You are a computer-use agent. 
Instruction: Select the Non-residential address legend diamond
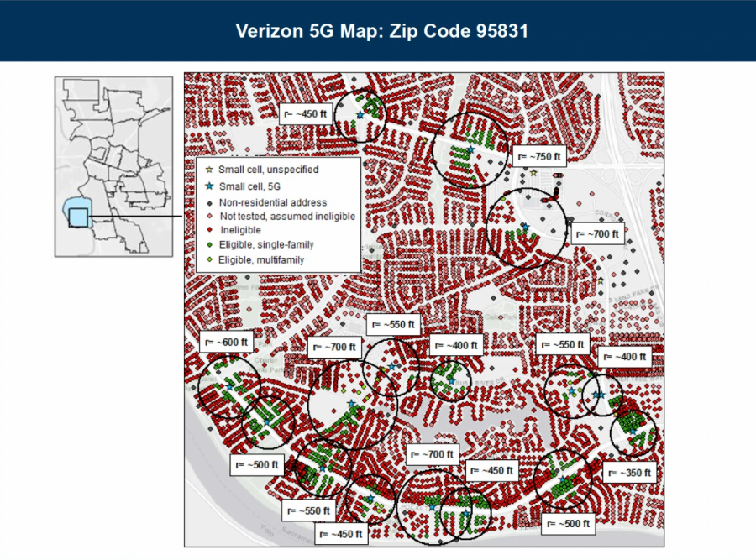point(209,202)
